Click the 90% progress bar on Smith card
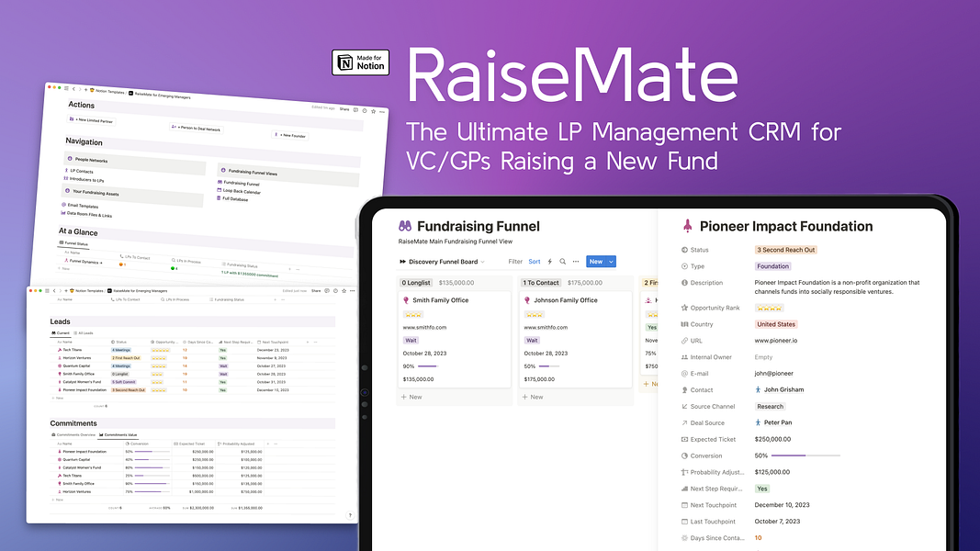Viewport: 980px width, 551px height. click(427, 366)
